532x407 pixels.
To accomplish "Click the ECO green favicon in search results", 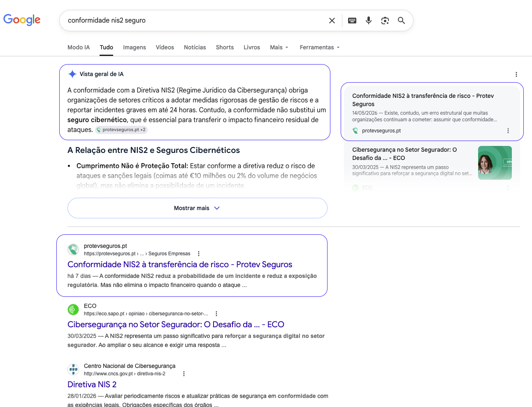I will click(x=73, y=309).
